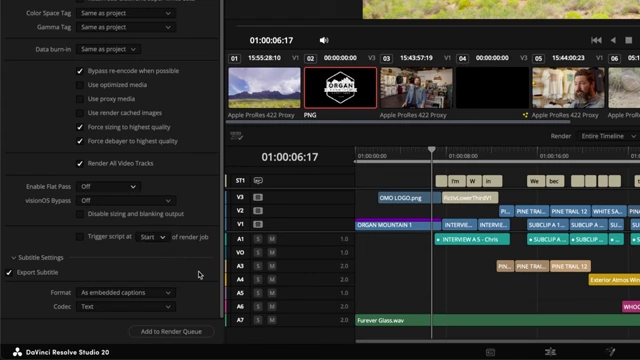This screenshot has width=640, height=360.
Task: Solo the VO audio track
Action: [x=258, y=252]
